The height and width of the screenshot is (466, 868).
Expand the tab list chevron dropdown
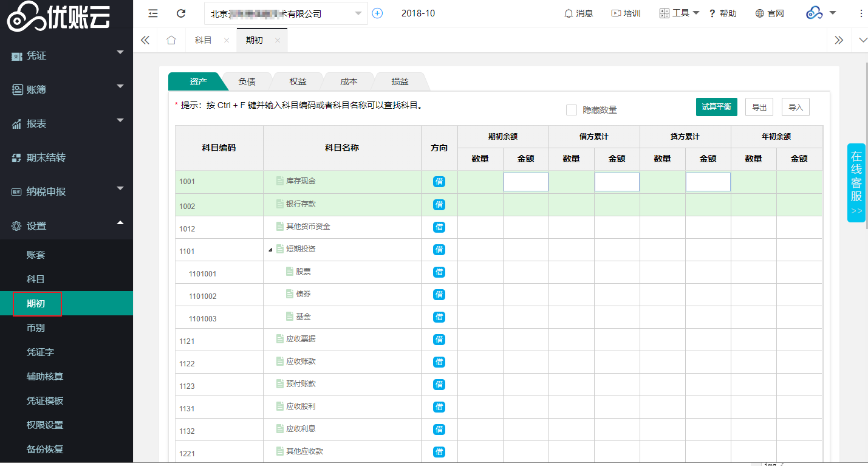[863, 40]
